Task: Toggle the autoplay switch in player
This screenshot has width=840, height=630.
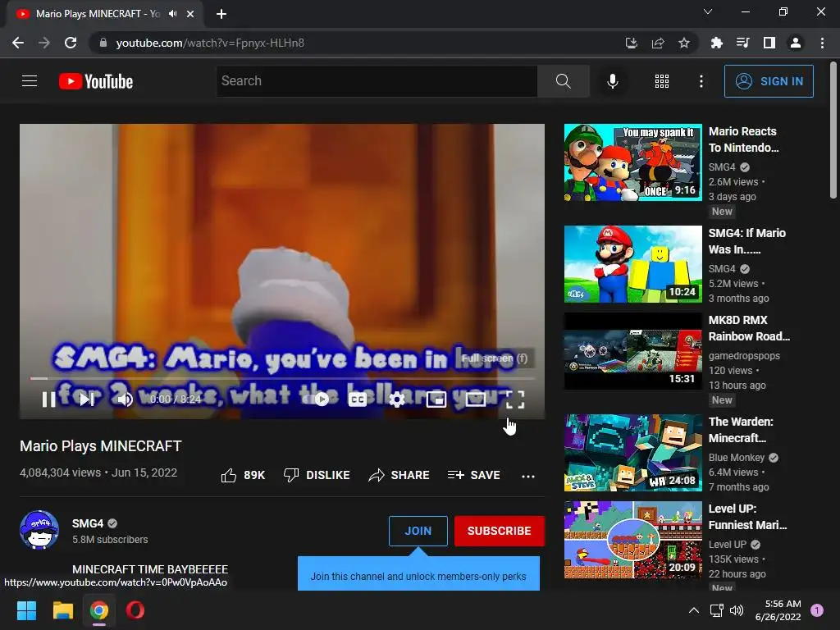Action: 316,399
